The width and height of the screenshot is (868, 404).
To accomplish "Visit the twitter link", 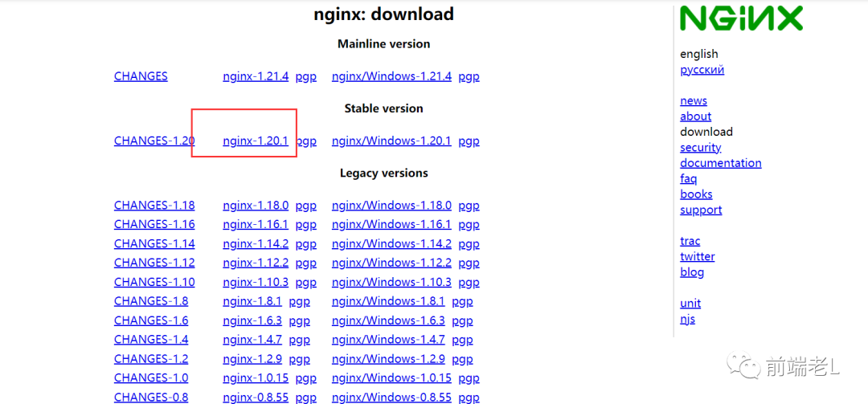I will coord(697,256).
